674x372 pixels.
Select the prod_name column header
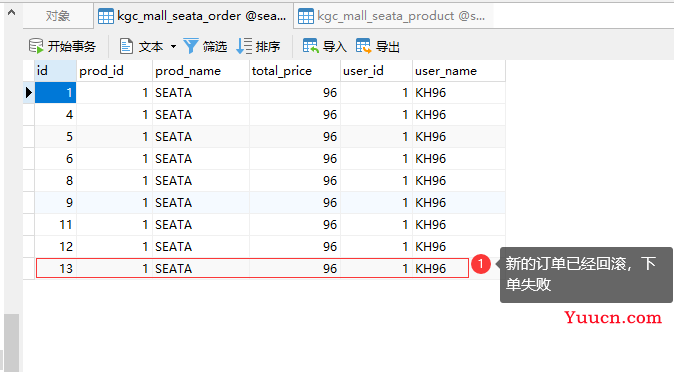click(x=201, y=71)
